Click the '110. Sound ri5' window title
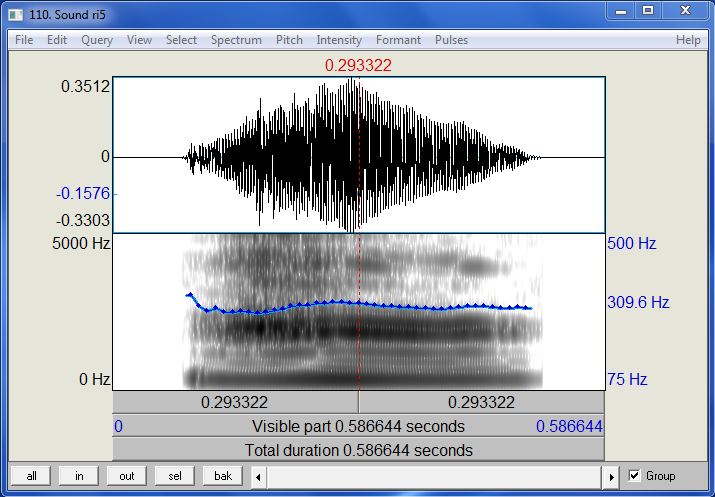The image size is (715, 497). pos(67,15)
